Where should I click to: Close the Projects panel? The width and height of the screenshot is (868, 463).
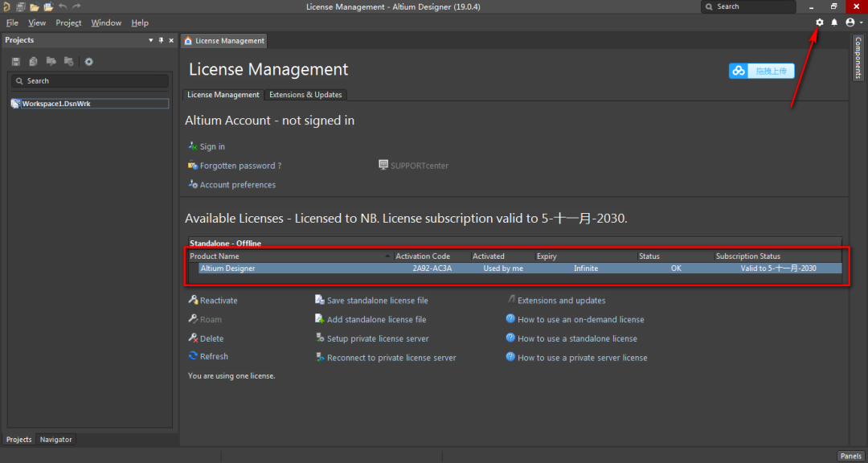[171, 40]
